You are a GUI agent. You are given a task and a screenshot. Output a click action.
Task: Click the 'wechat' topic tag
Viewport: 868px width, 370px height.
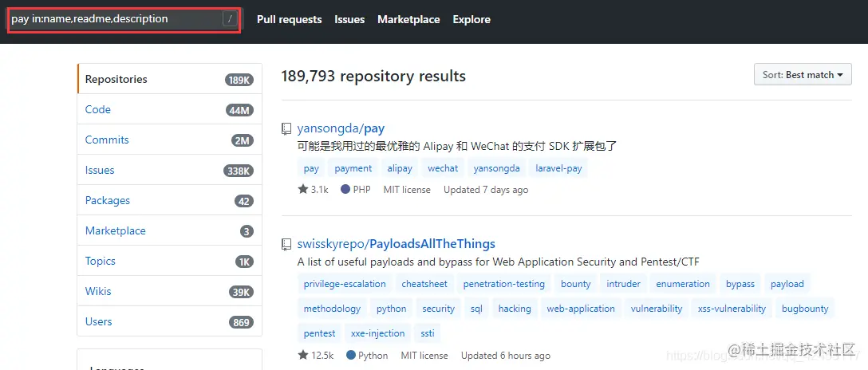[443, 169]
